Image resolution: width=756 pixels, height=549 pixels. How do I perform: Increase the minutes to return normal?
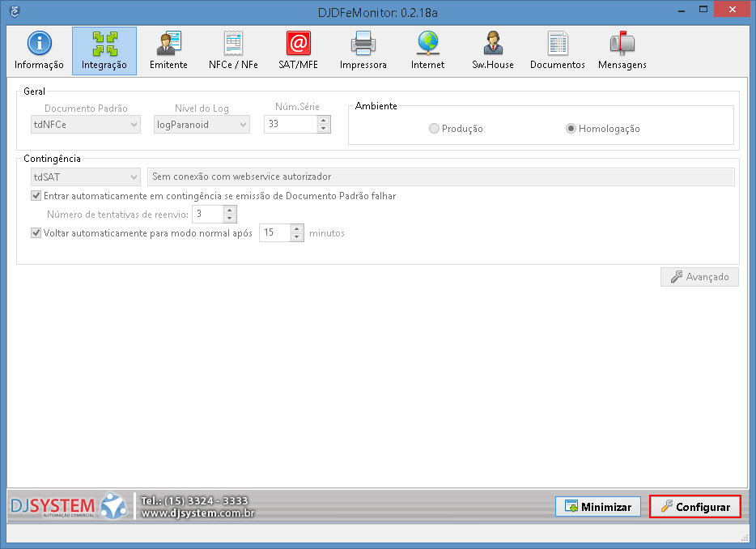tap(297, 228)
